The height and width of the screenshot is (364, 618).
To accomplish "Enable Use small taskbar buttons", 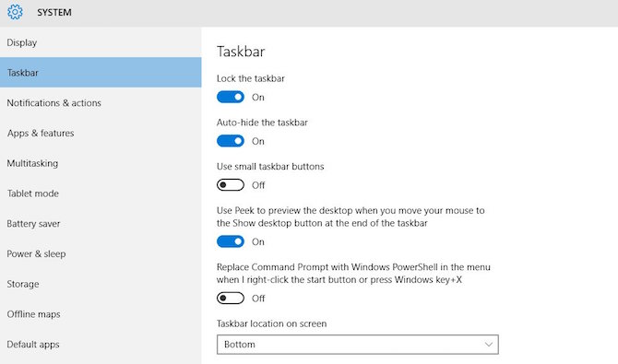I will (231, 185).
